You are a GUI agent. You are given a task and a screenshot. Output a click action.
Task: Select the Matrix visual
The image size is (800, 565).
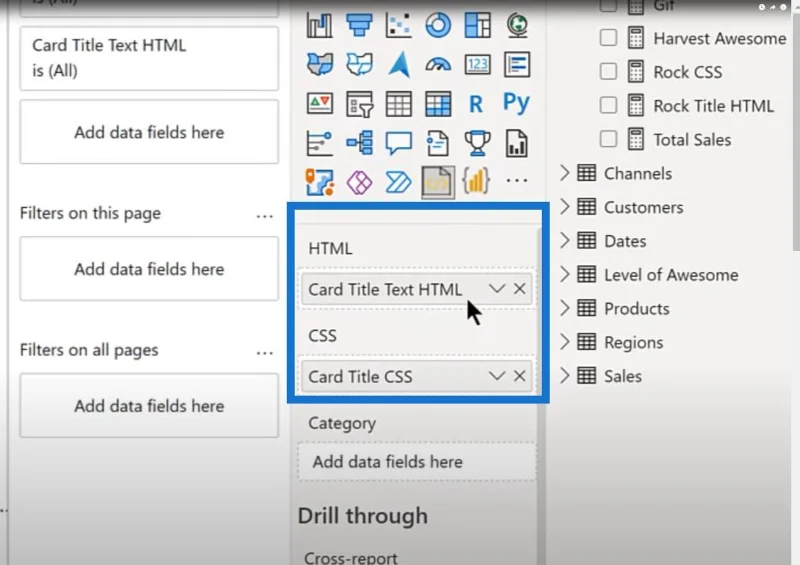coord(438,104)
